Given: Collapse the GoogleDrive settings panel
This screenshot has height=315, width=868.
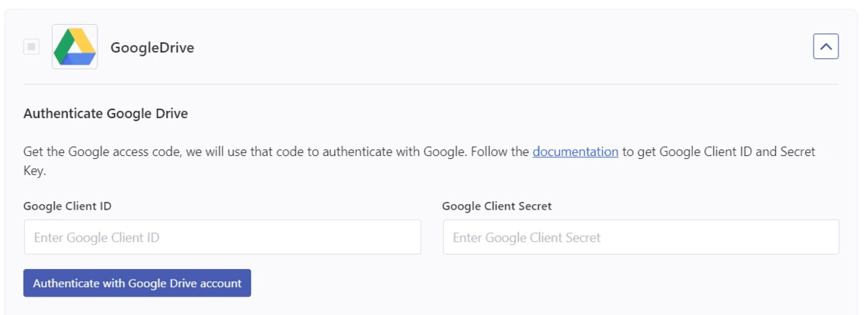Looking at the screenshot, I should [x=826, y=47].
